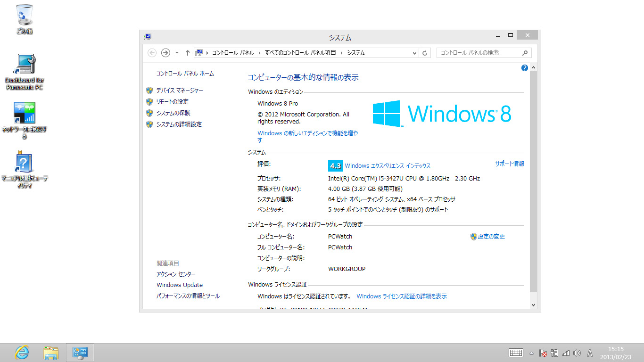
Task: Go up one level with up arrow
Action: tap(188, 53)
